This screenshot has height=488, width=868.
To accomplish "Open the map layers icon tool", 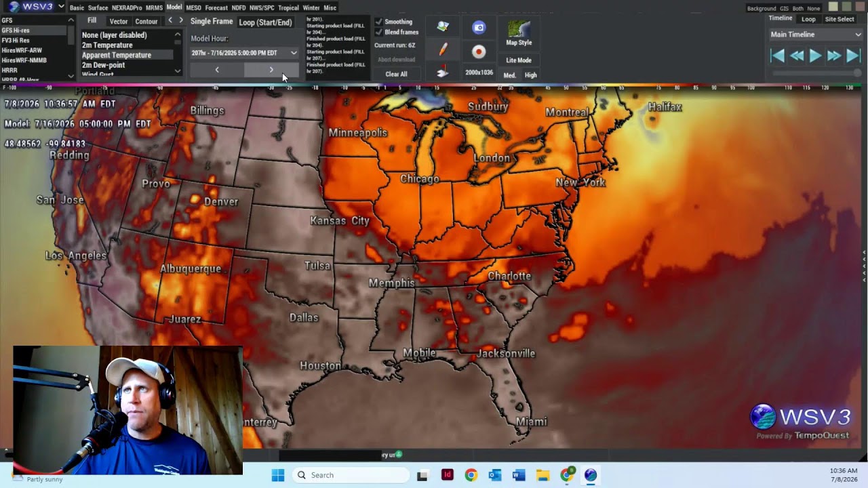I will 443,26.
